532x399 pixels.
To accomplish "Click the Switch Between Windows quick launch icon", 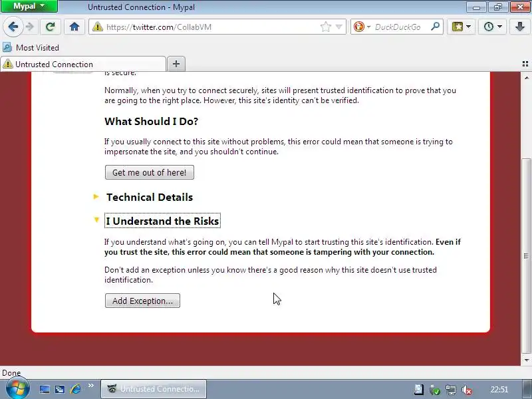I will tap(60, 389).
